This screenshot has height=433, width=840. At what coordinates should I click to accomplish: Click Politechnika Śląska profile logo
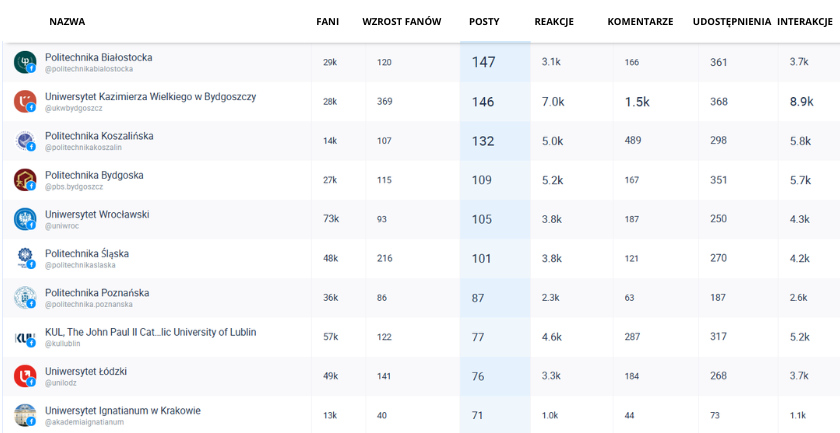[x=25, y=258]
